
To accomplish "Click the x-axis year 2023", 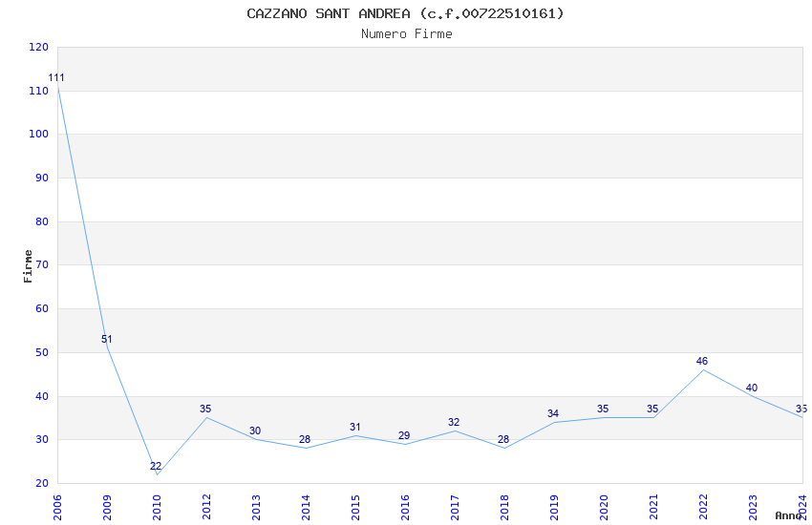I will click(x=754, y=507).
